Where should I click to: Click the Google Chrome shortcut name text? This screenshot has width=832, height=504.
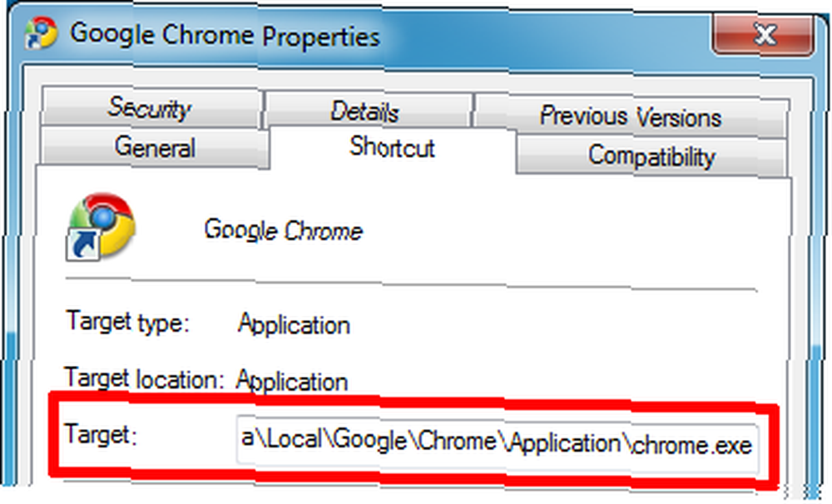pyautogui.click(x=284, y=230)
